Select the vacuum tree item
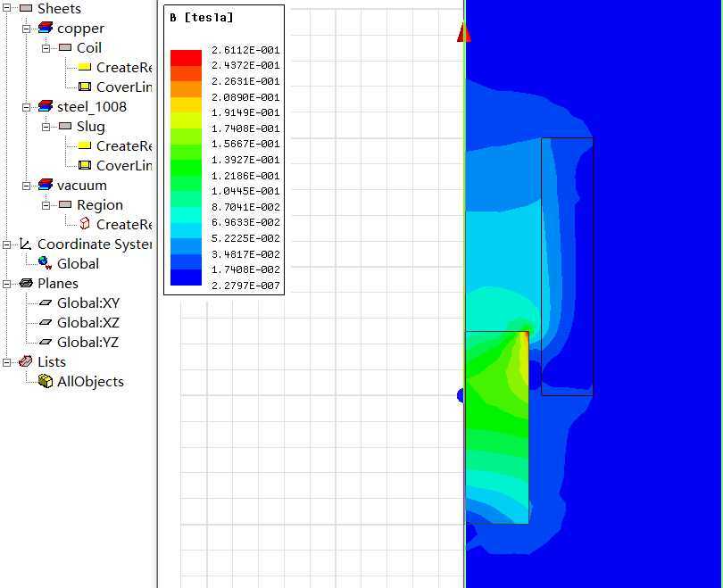 click(82, 185)
